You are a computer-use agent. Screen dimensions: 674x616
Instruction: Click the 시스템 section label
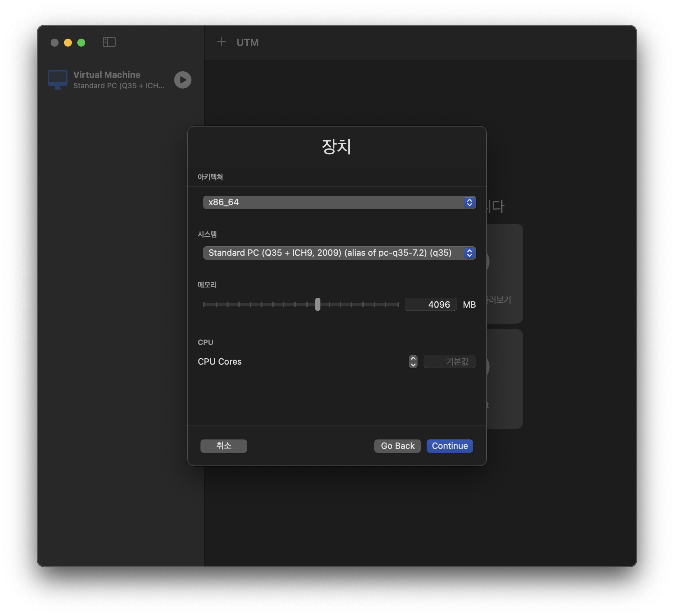coord(207,234)
